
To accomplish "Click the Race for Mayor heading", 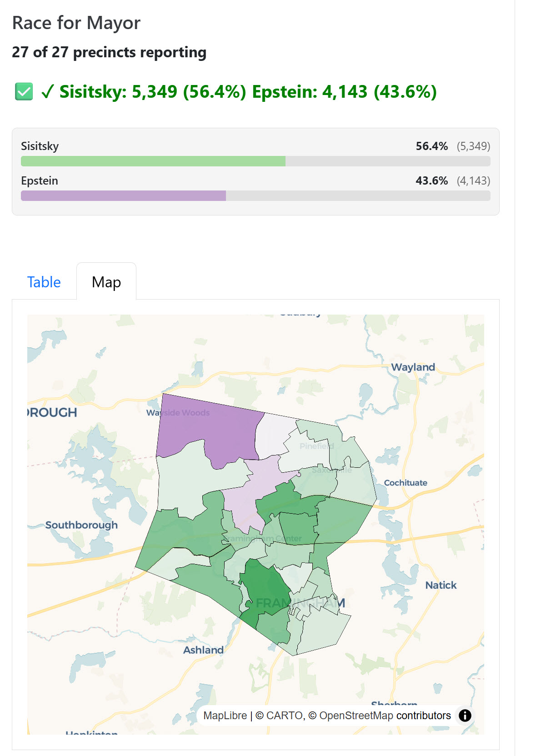I will 76,22.
